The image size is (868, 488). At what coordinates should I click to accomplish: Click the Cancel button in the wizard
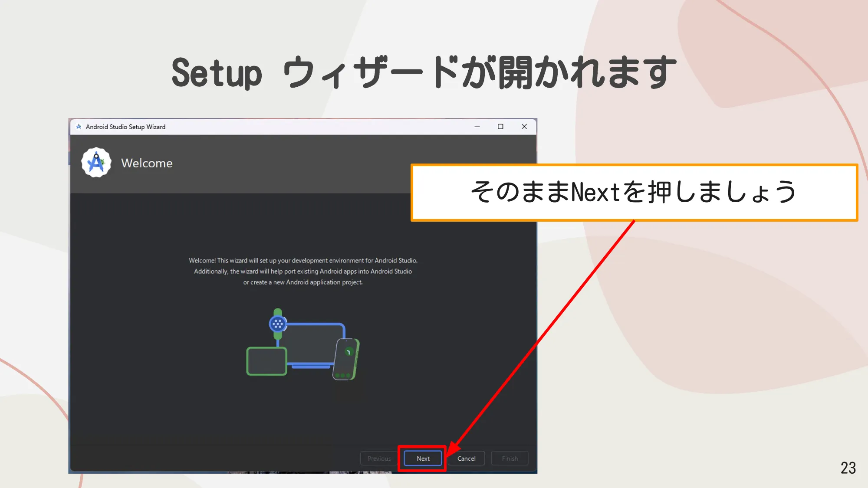pos(466,458)
